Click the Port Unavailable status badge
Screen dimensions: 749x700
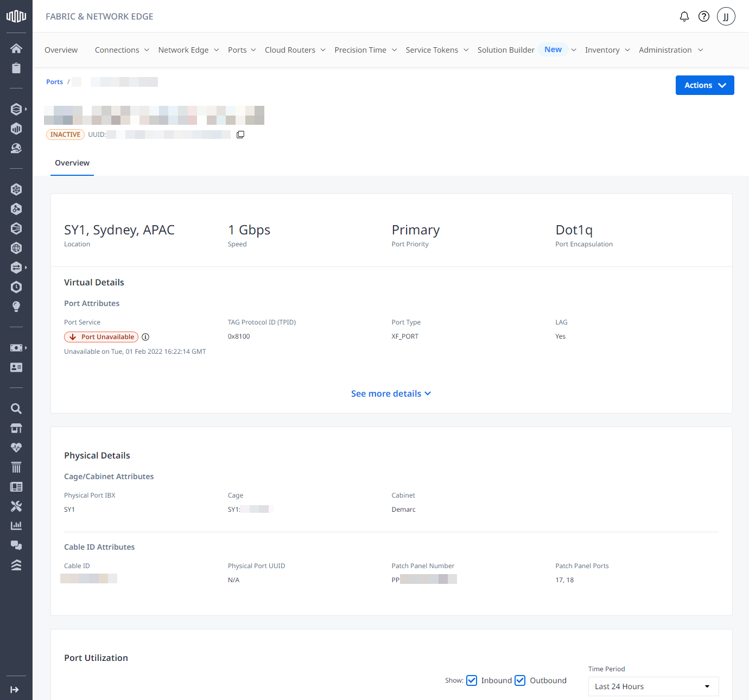(x=101, y=337)
